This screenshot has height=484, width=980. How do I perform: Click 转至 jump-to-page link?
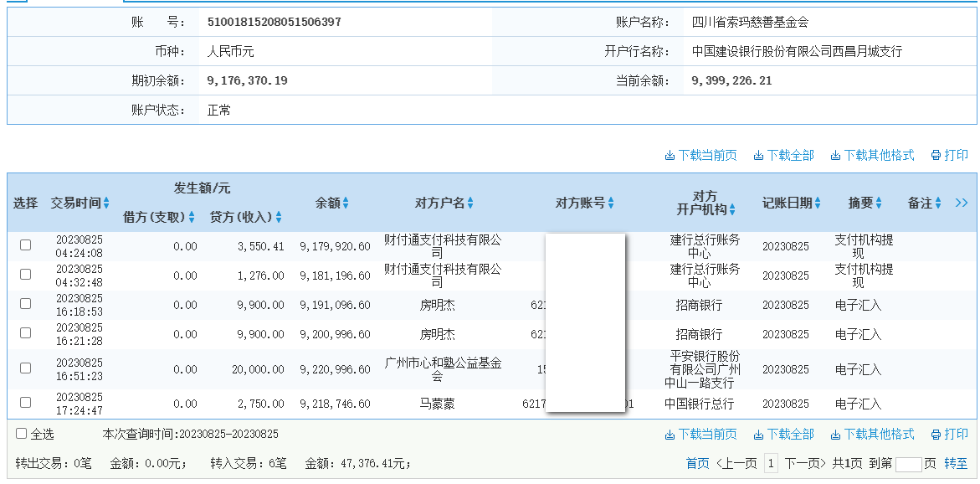pos(956,463)
